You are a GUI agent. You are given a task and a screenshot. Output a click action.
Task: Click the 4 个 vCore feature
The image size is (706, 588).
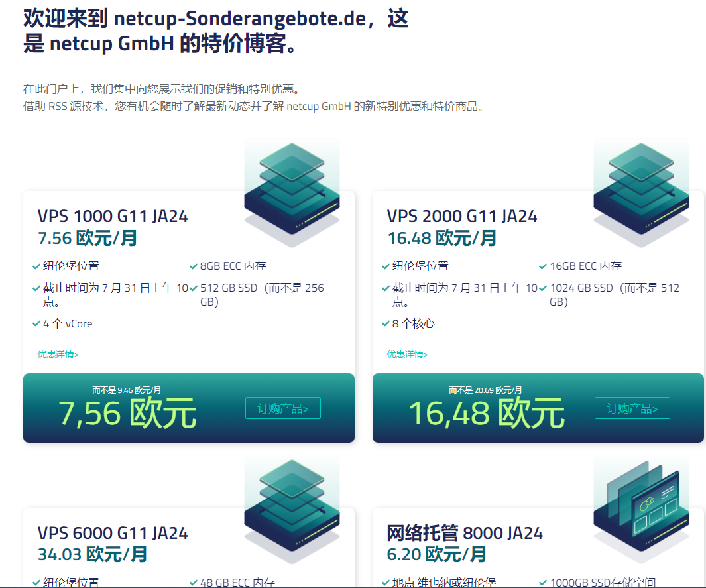tap(68, 323)
